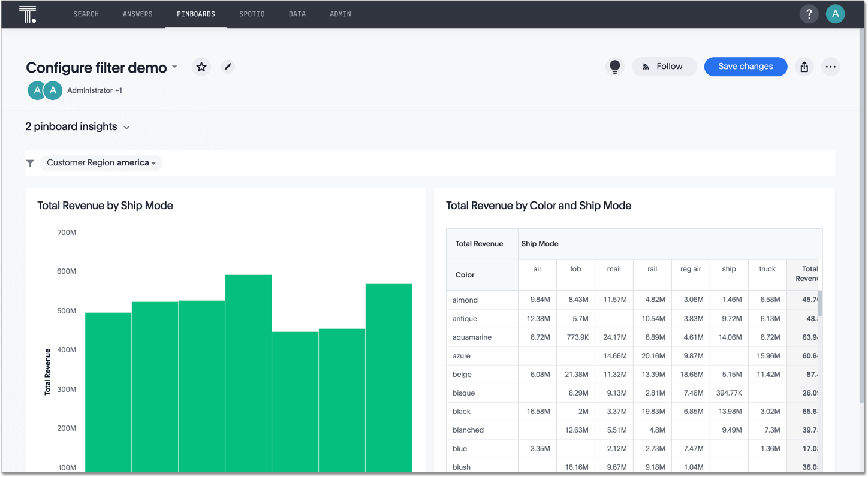Collapse the 2 pinboard insights section
The image size is (868, 477).
pyautogui.click(x=126, y=127)
